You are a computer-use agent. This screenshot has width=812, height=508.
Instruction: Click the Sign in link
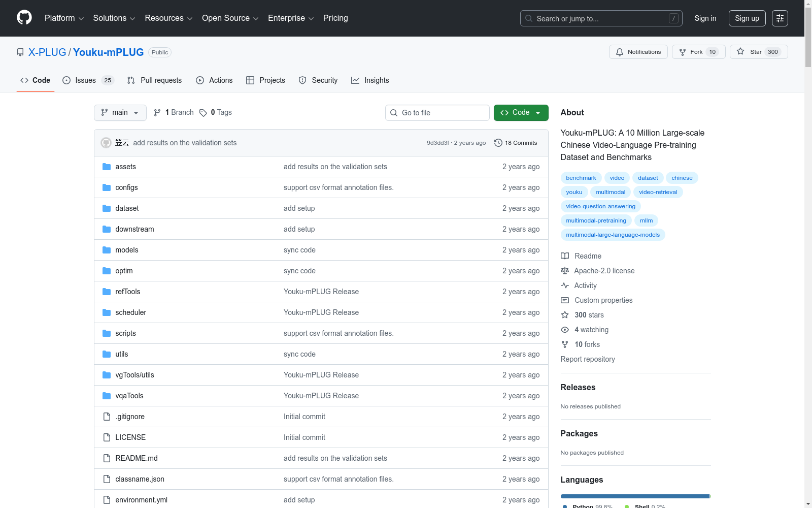click(x=705, y=18)
